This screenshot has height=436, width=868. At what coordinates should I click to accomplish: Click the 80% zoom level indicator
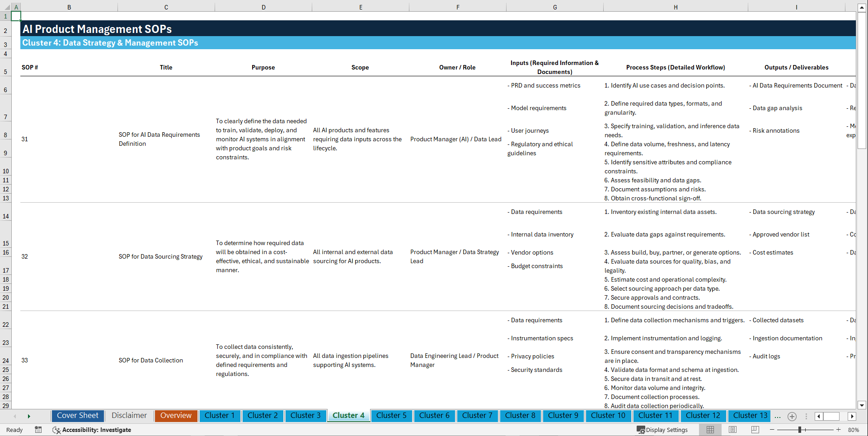(x=853, y=430)
